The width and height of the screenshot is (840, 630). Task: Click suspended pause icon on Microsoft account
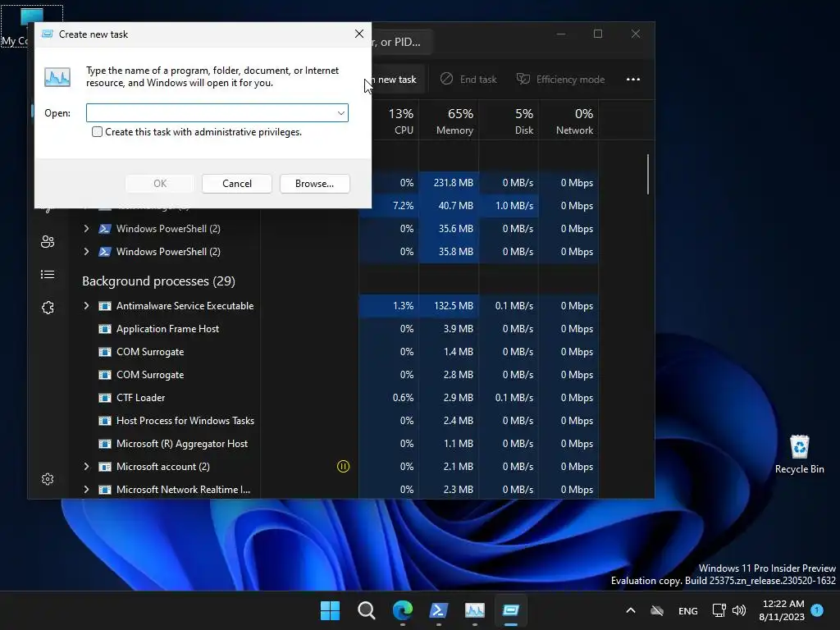point(344,467)
